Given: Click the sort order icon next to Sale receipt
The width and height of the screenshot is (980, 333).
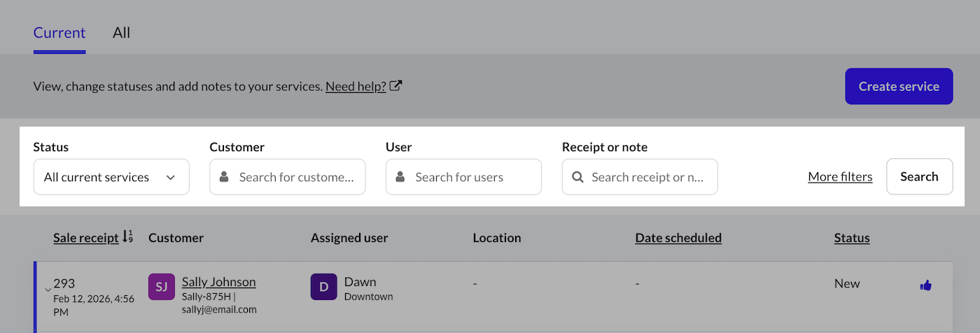Looking at the screenshot, I should (x=127, y=237).
